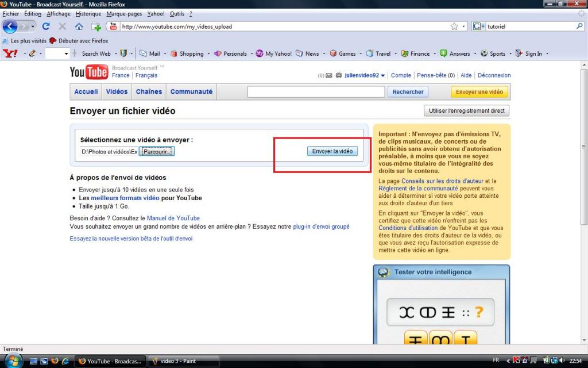Click the green plus new tab icon
Image resolution: width=588 pixels, height=368 pixels.
click(96, 26)
